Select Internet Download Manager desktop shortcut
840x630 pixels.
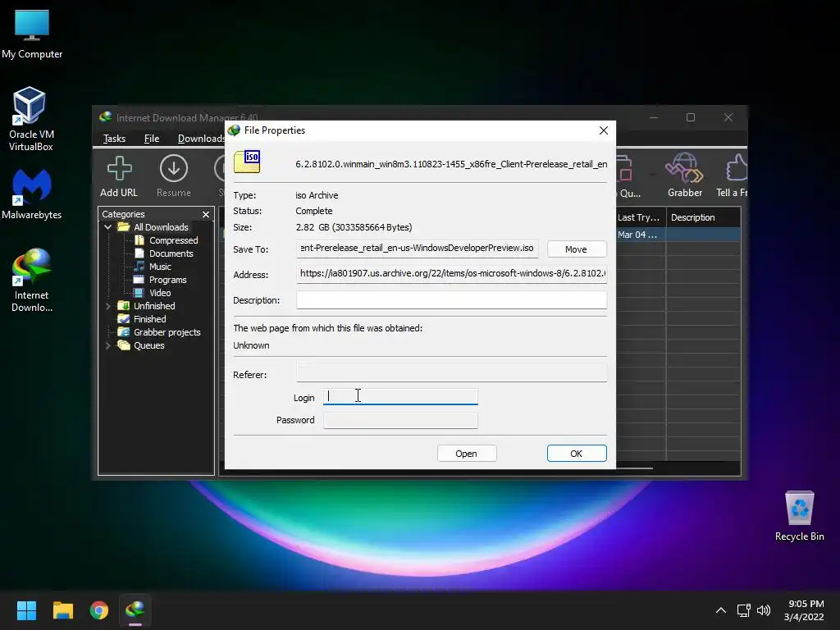coord(32,281)
